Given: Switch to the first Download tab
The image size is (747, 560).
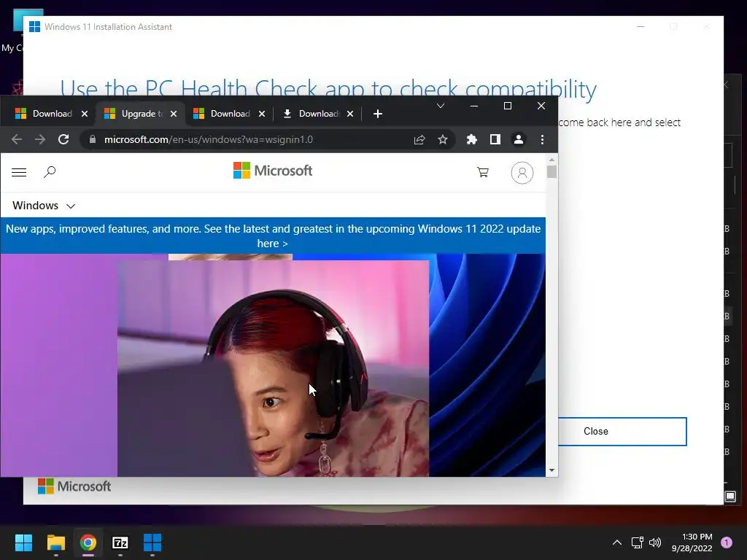Looking at the screenshot, I should point(43,114).
